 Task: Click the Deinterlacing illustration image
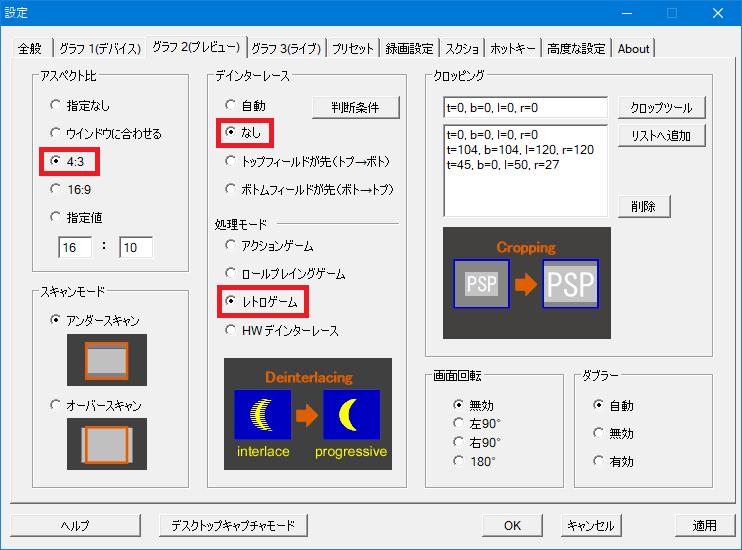(308, 414)
